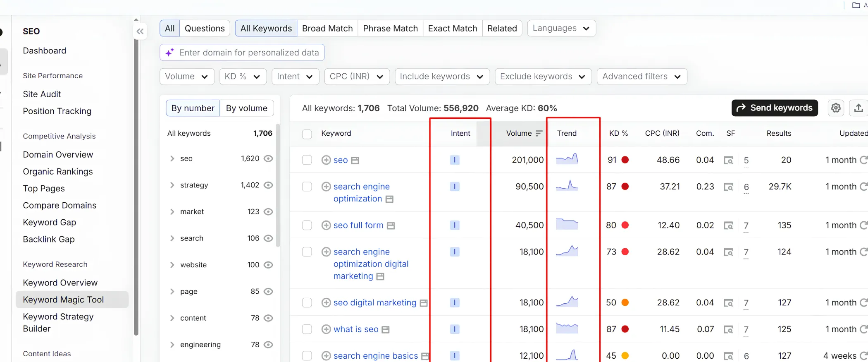
Task: Select the Exact Match tab
Action: (453, 28)
